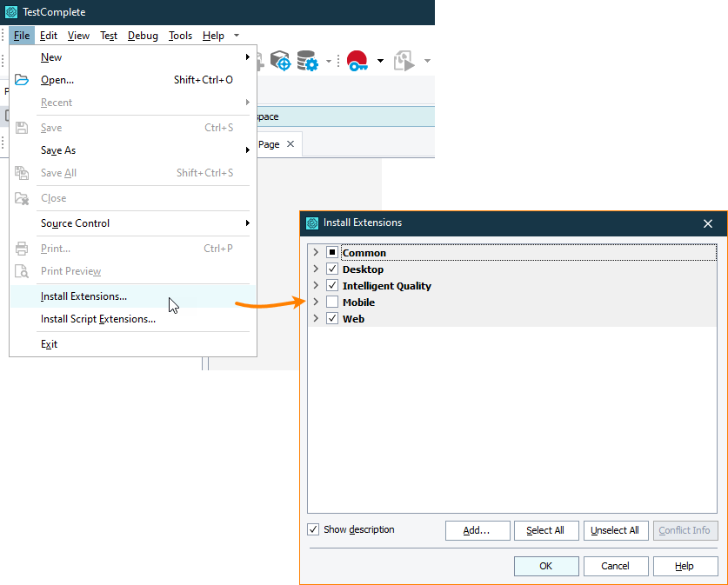728x585 pixels.
Task: Expand the Intelligent Quality node
Action: (x=317, y=285)
